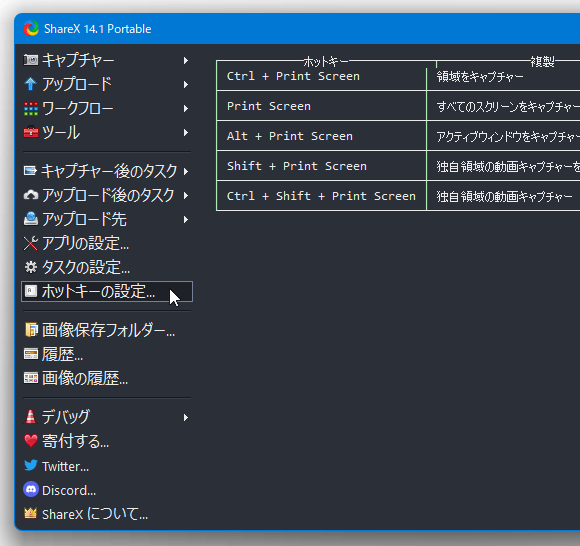Image resolution: width=580 pixels, height=546 pixels.
Task: Open 画像の履歴... window
Action: [x=107, y=378]
